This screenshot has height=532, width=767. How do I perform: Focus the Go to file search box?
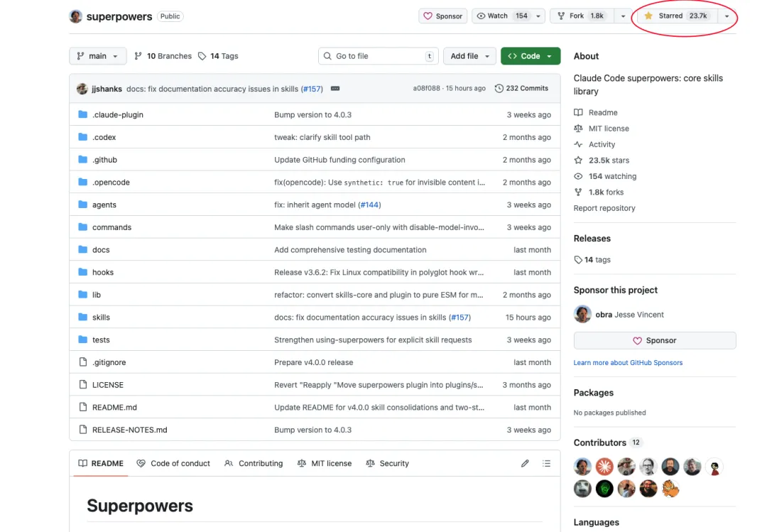[378, 56]
